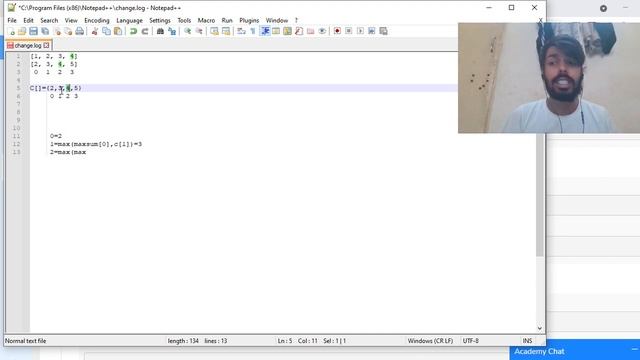Click the Stop Recording macro icon
This screenshot has width=640, height=360.
pyautogui.click(x=349, y=31)
